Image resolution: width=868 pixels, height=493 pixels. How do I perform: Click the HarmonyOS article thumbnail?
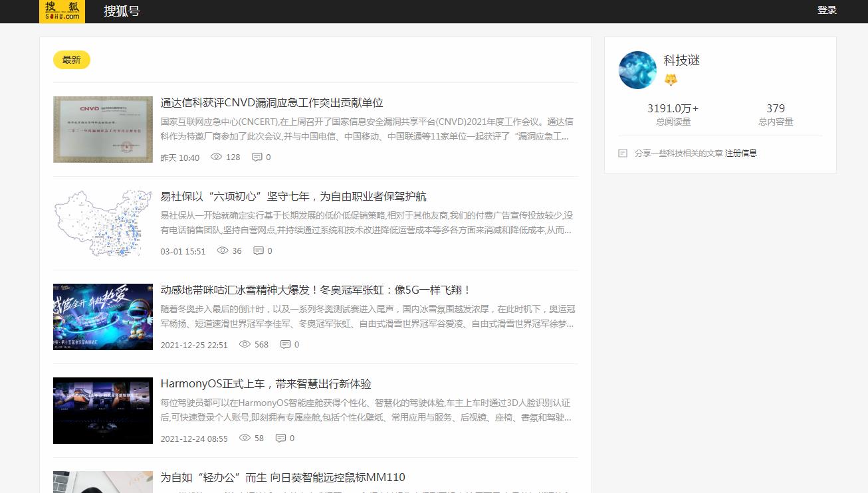pos(103,411)
